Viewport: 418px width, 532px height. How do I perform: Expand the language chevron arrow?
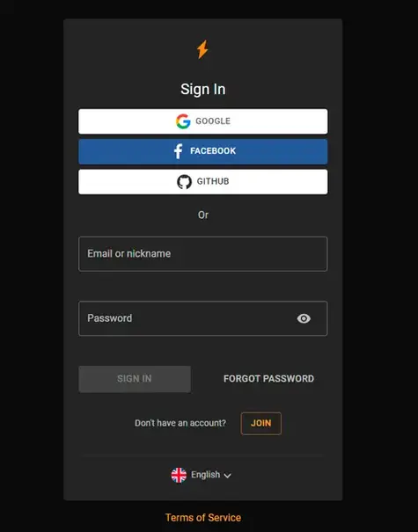point(228,476)
